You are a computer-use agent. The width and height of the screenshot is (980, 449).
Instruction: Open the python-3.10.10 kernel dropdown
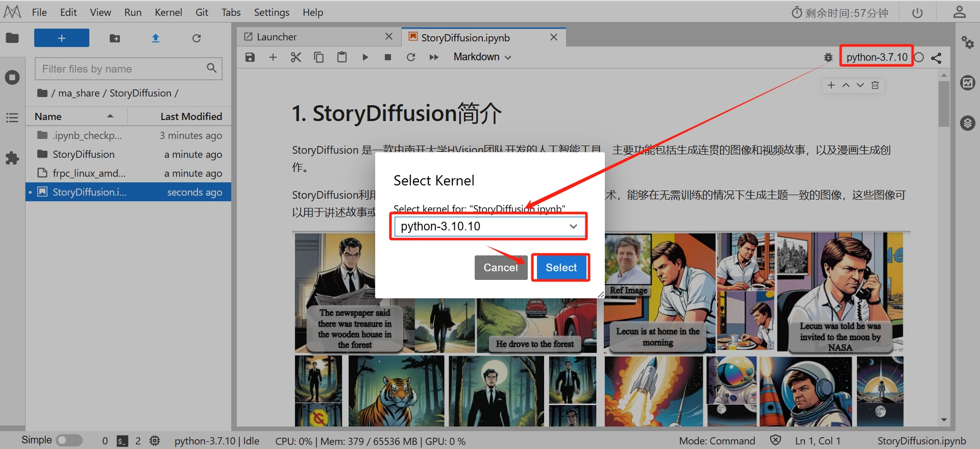(x=488, y=226)
